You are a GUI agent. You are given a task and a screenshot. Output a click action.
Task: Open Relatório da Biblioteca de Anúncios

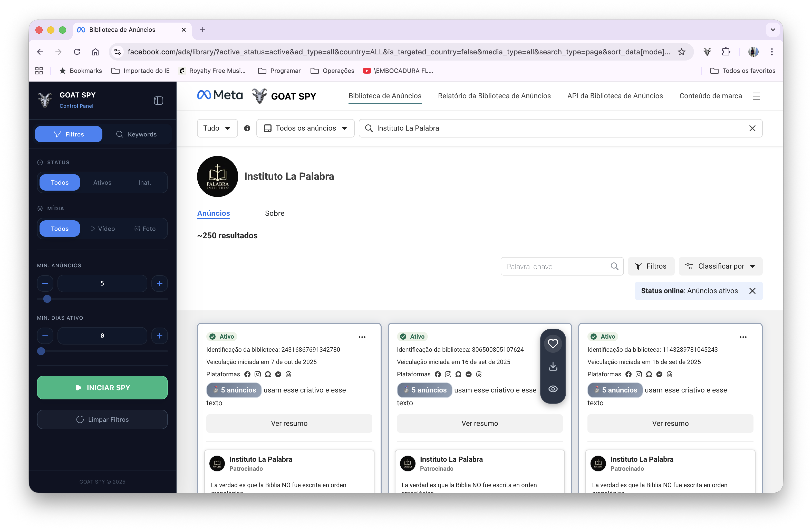pos(494,96)
